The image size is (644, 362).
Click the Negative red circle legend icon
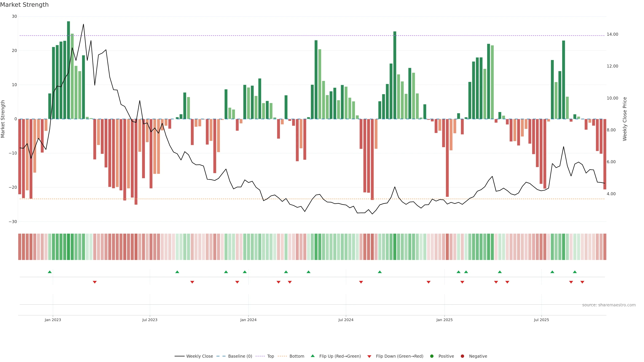(462, 356)
